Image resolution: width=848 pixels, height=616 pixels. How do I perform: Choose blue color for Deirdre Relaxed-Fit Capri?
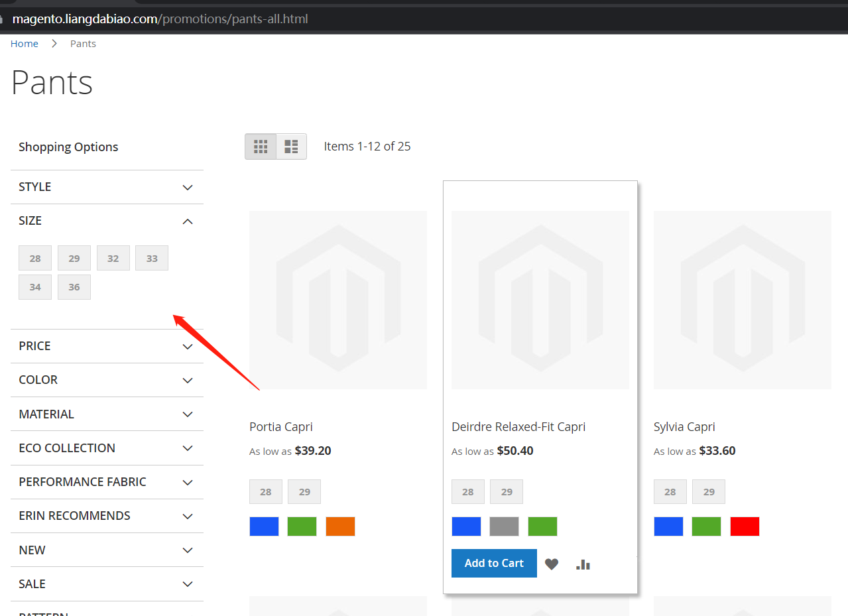[x=466, y=526]
